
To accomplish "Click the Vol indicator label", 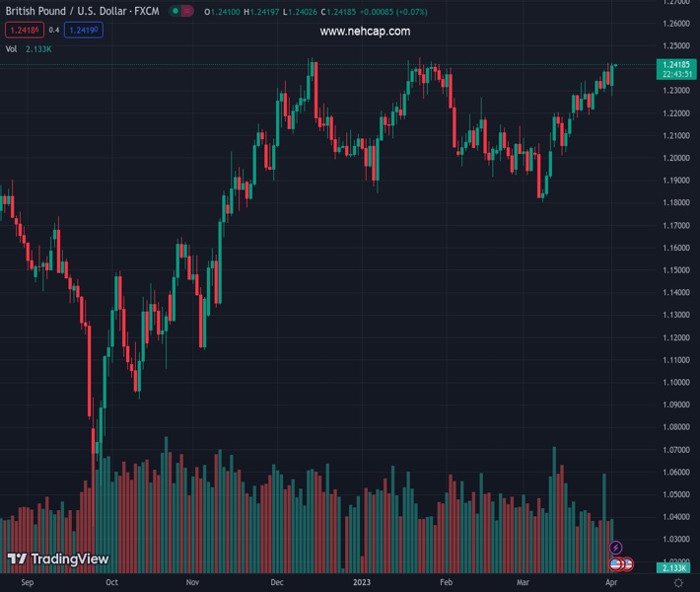I will tap(11, 48).
